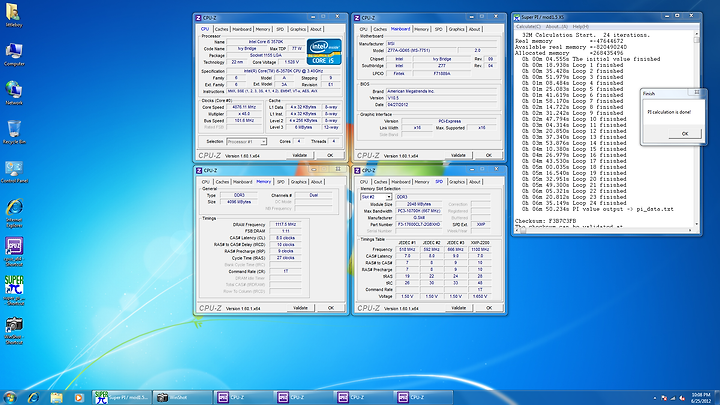Click Validate in the CPU tab window
The height and width of the screenshot is (405, 720).
pyautogui.click(x=300, y=155)
